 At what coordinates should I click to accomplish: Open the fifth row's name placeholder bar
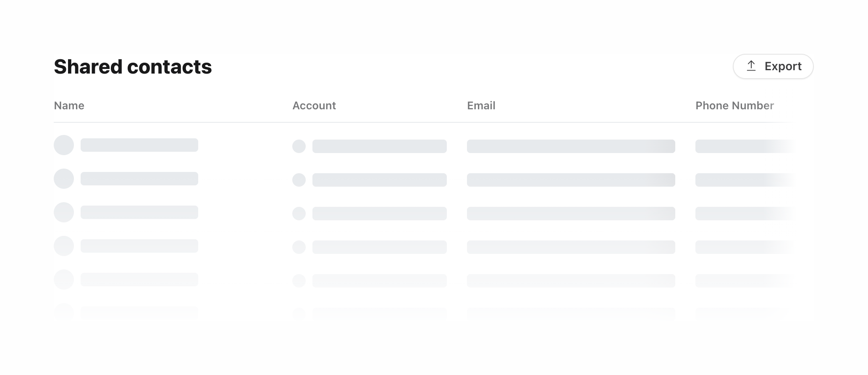pos(139,280)
